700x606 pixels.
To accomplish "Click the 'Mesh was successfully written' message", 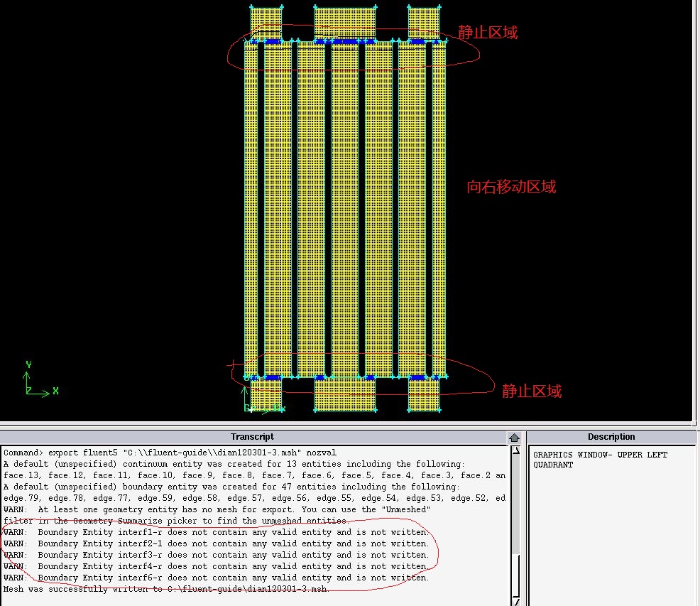I will click(x=167, y=589).
